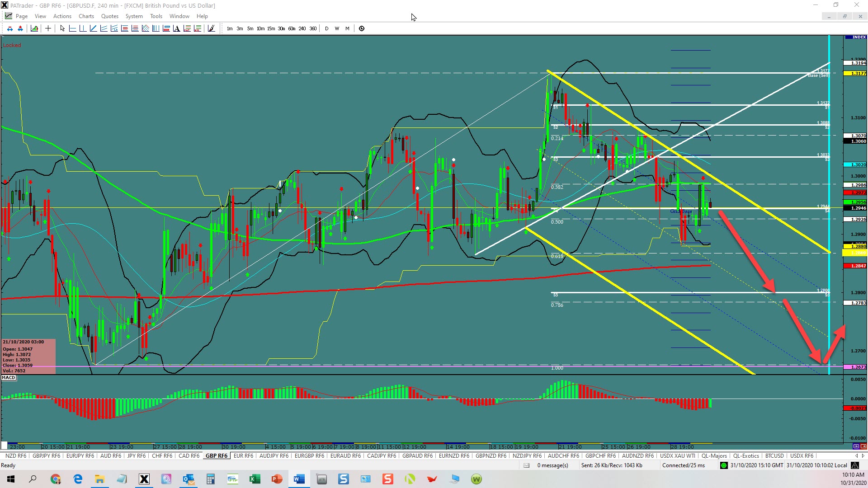The image size is (868, 488).
Task: Switch to the EUR RF6 tab
Action: click(x=243, y=456)
